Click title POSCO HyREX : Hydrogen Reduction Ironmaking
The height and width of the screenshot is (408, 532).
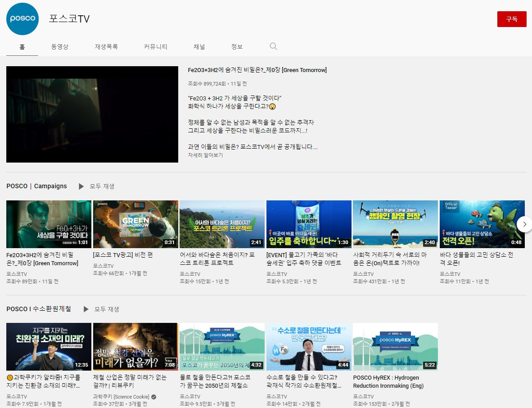tap(388, 381)
